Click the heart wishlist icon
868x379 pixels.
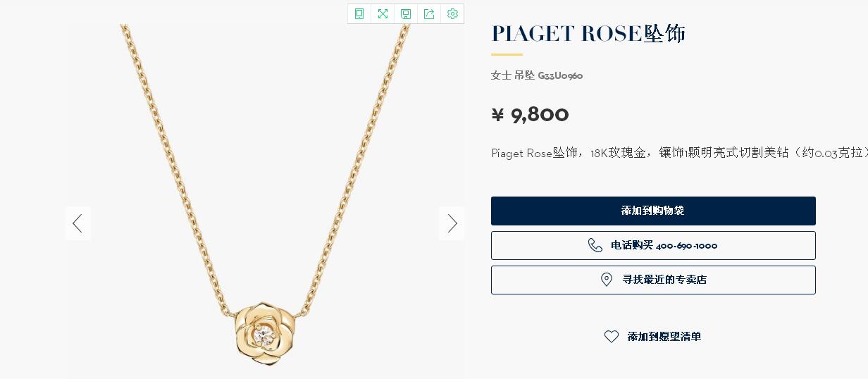[612, 337]
